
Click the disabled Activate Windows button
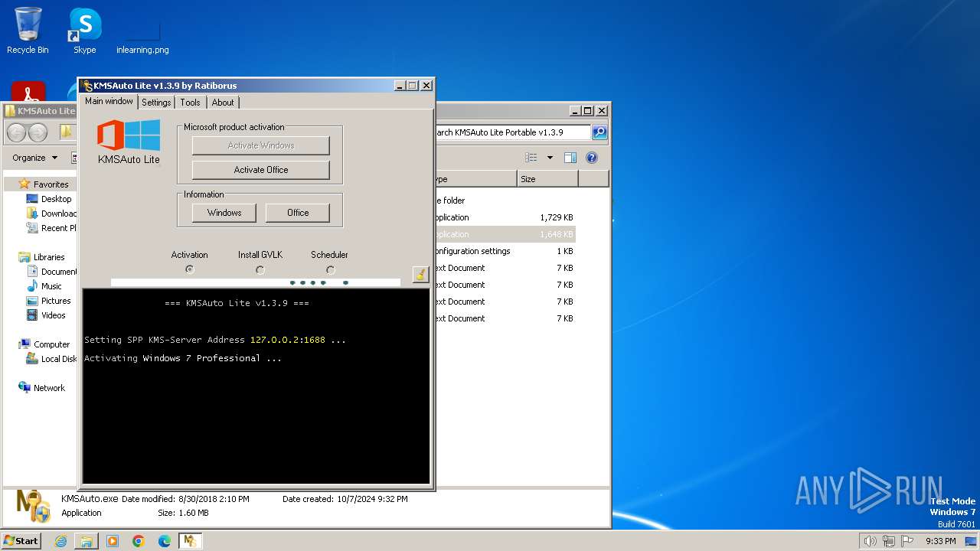click(261, 145)
